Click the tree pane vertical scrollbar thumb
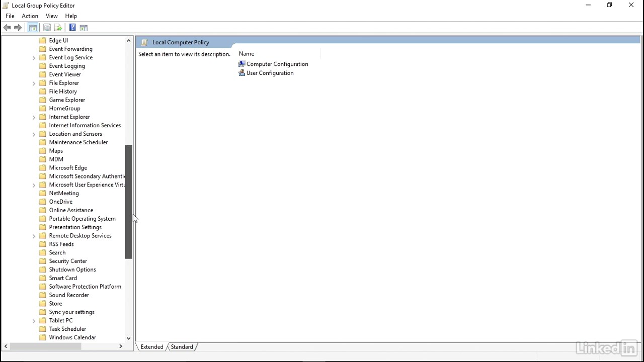The image size is (644, 362). [x=129, y=202]
